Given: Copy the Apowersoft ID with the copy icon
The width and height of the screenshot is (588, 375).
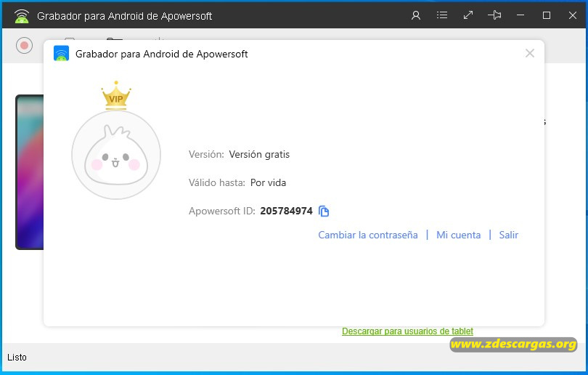Looking at the screenshot, I should tap(324, 211).
